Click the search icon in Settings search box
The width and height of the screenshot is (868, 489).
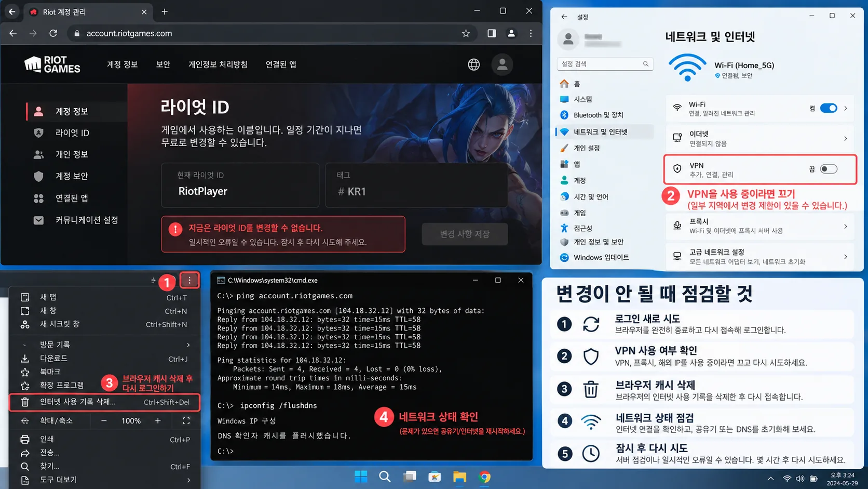646,64
